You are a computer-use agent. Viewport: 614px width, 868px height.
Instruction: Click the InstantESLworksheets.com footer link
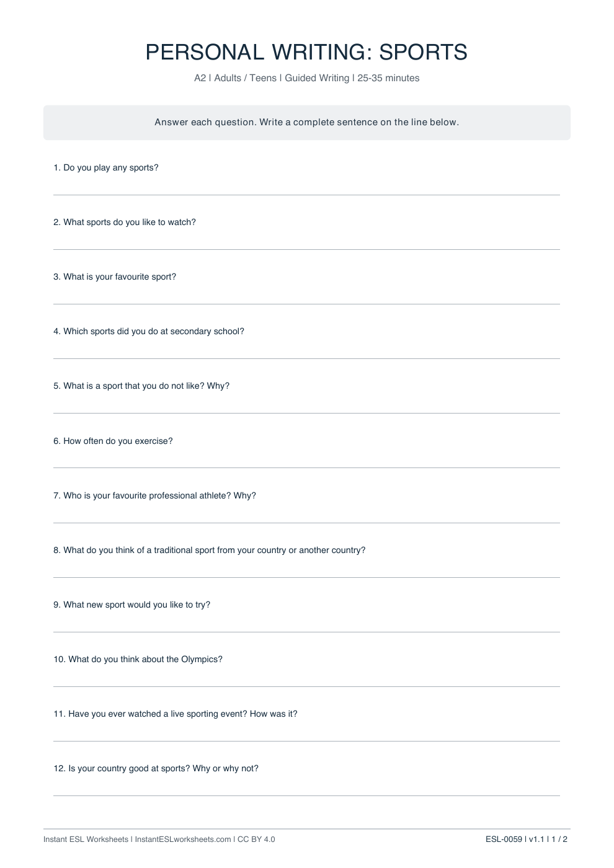click(x=183, y=839)
